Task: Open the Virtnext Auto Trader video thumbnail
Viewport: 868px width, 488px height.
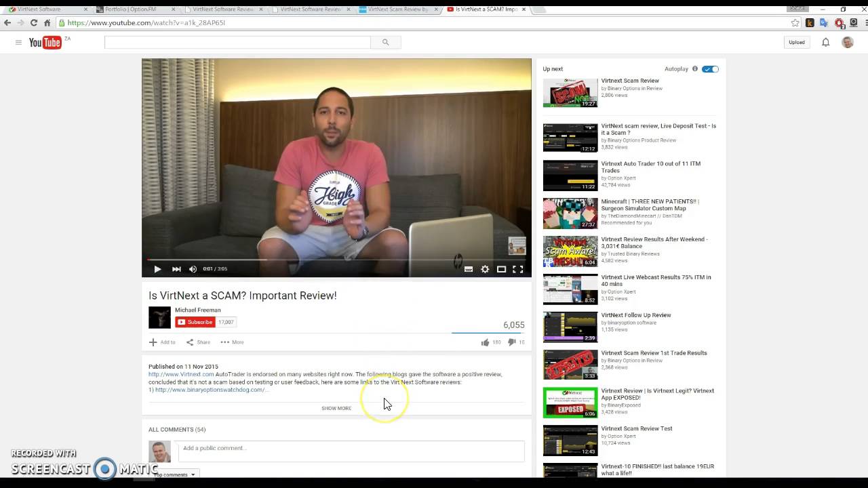Action: click(570, 176)
